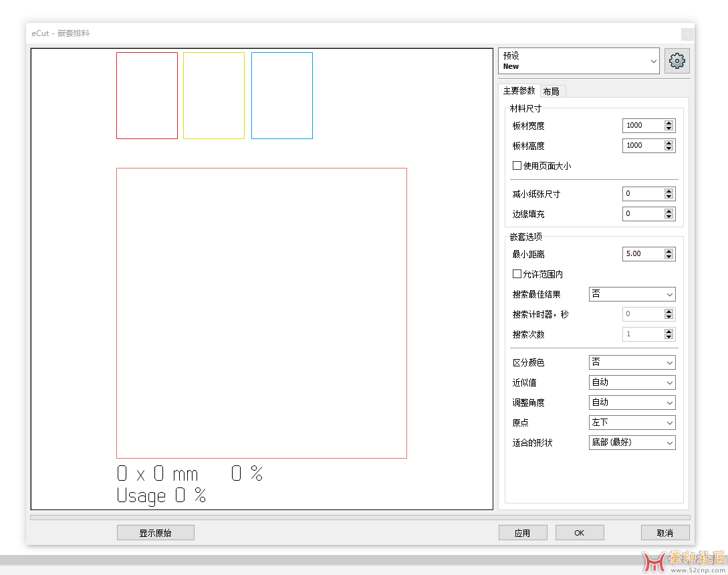This screenshot has width=728, height=575.
Task: Decrease 减小纸张尺寸 using its down arrow
Action: pyautogui.click(x=670, y=197)
